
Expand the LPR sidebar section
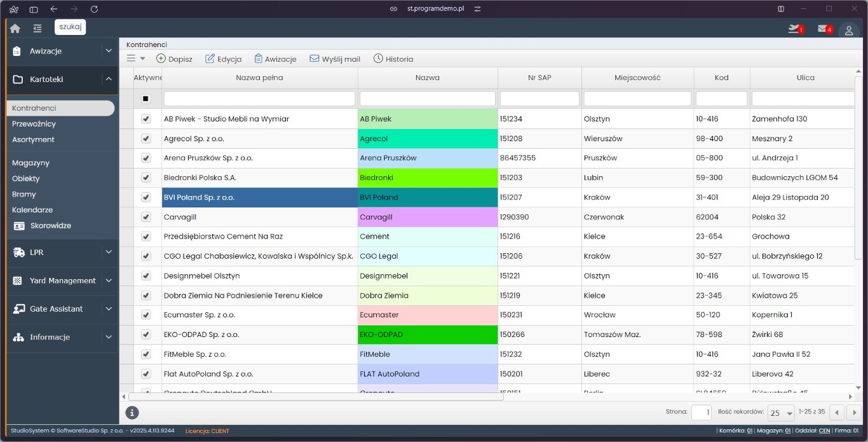(109, 252)
